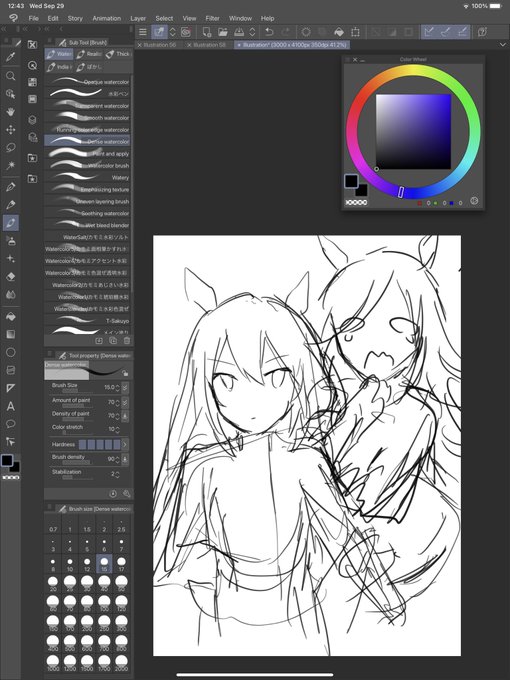The height and width of the screenshot is (680, 510).
Task: Select the Zoom magnifier tool
Action: [10, 76]
